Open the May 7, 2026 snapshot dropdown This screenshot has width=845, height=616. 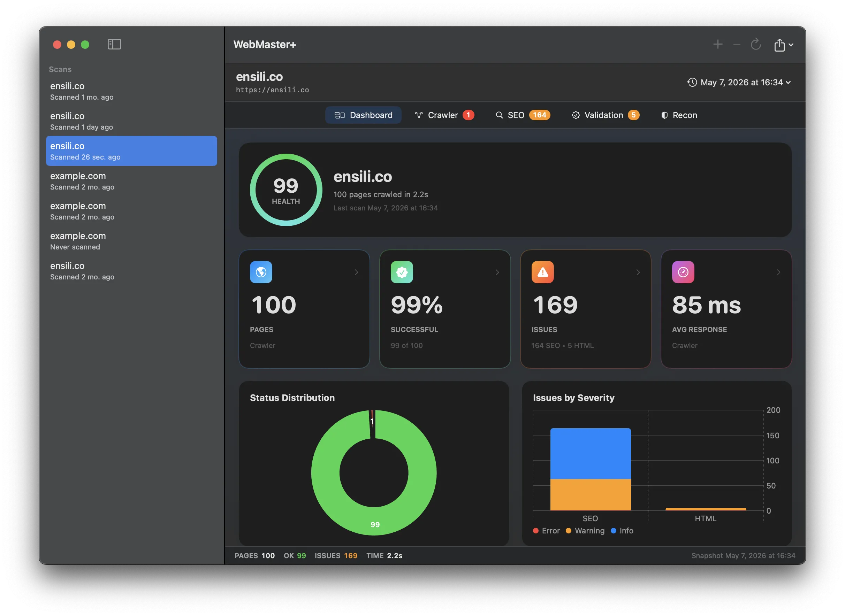point(739,83)
